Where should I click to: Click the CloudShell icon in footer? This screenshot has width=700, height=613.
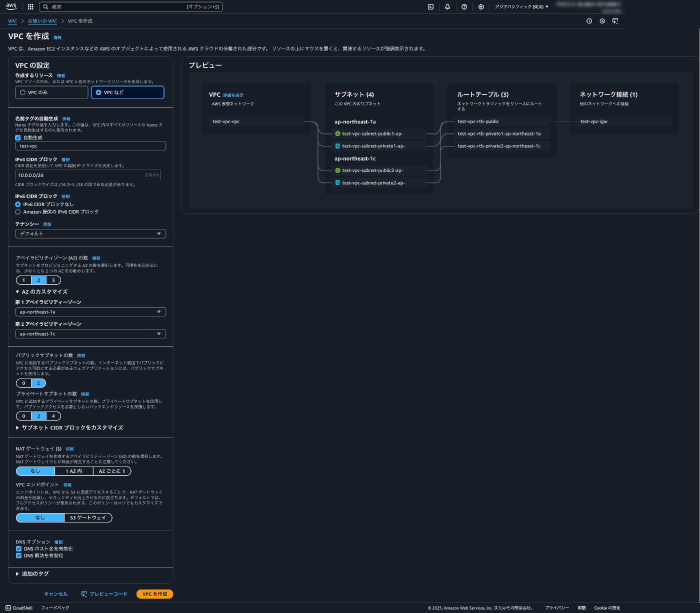click(x=8, y=608)
